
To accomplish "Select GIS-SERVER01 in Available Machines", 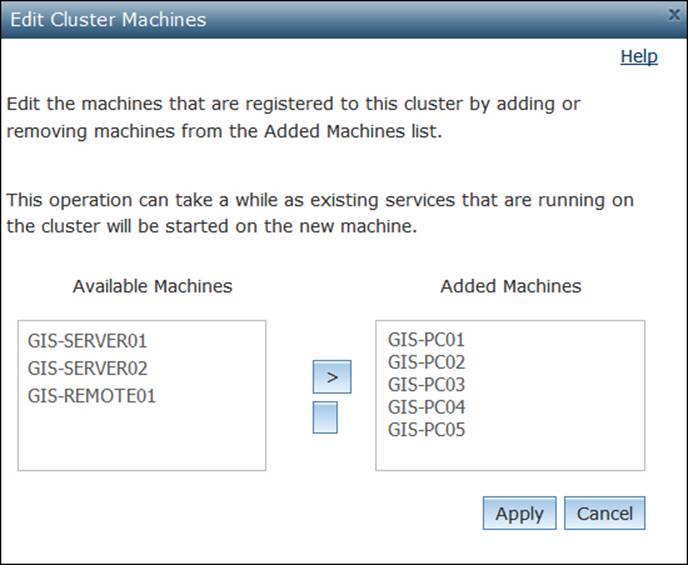I will [88, 340].
